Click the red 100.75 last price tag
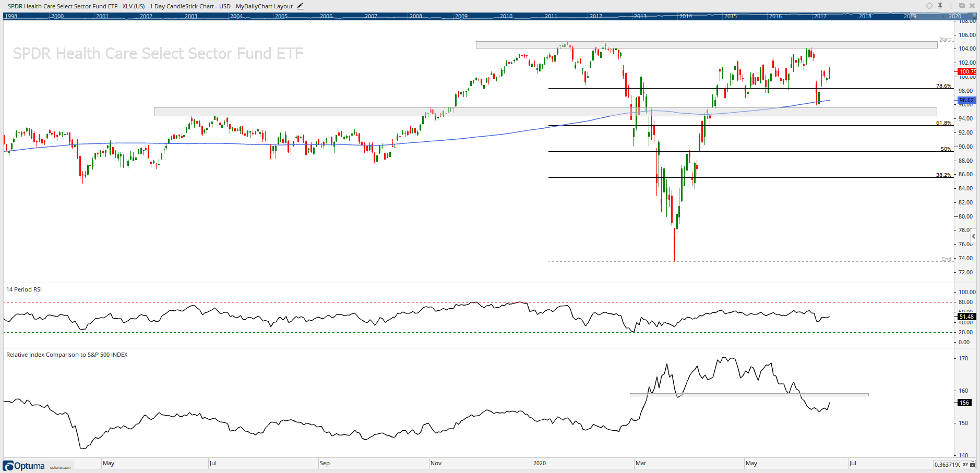 (967, 71)
